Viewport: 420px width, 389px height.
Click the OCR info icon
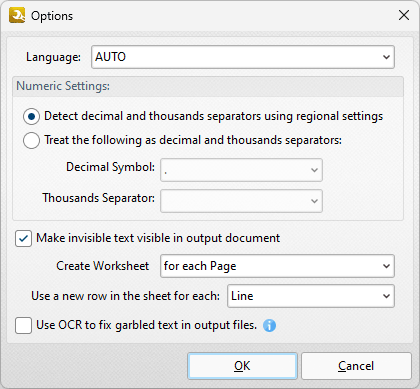pos(269,325)
